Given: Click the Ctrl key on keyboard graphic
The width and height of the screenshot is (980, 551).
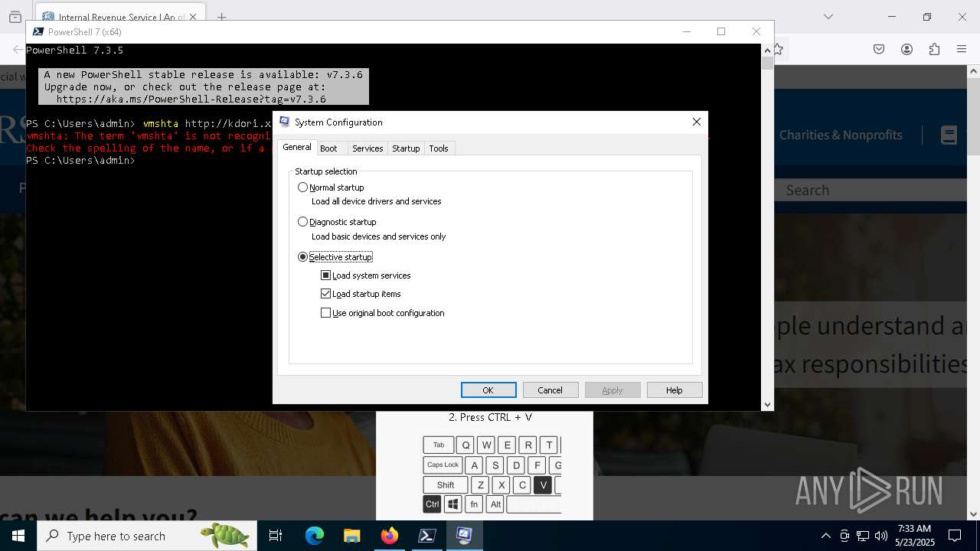Looking at the screenshot, I should pos(433,504).
